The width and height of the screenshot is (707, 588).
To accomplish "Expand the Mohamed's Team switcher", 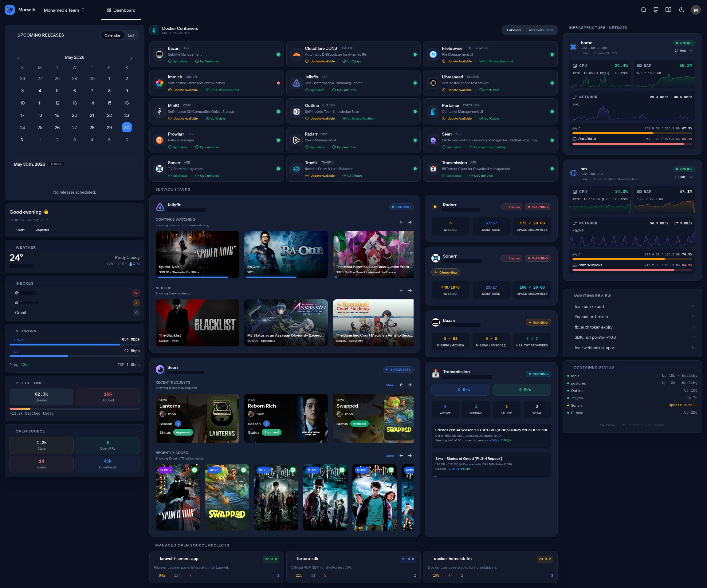I will [x=64, y=10].
